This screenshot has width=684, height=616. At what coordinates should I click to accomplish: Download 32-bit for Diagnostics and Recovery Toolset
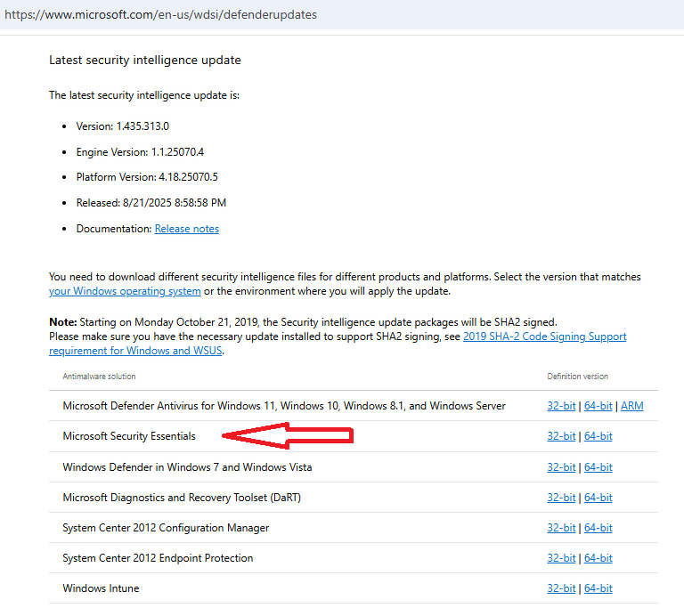[x=561, y=498]
